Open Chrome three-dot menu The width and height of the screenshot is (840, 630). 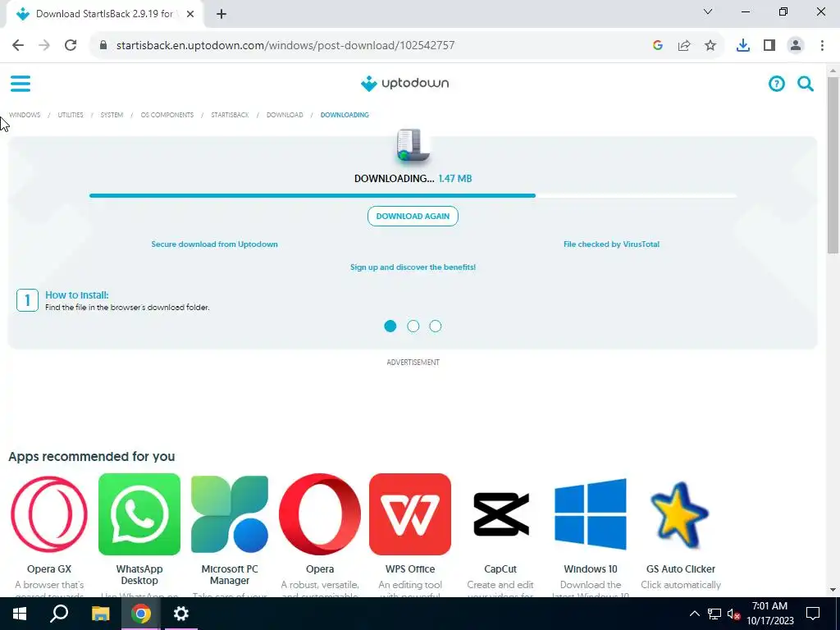822,45
